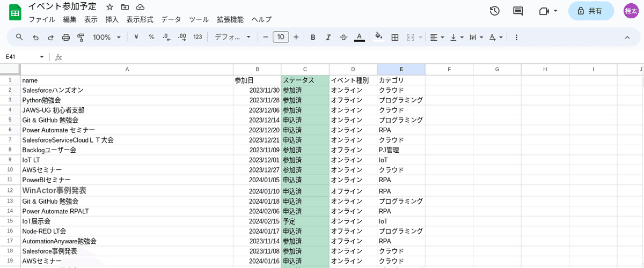Open the 編集 menu

pos(70,19)
